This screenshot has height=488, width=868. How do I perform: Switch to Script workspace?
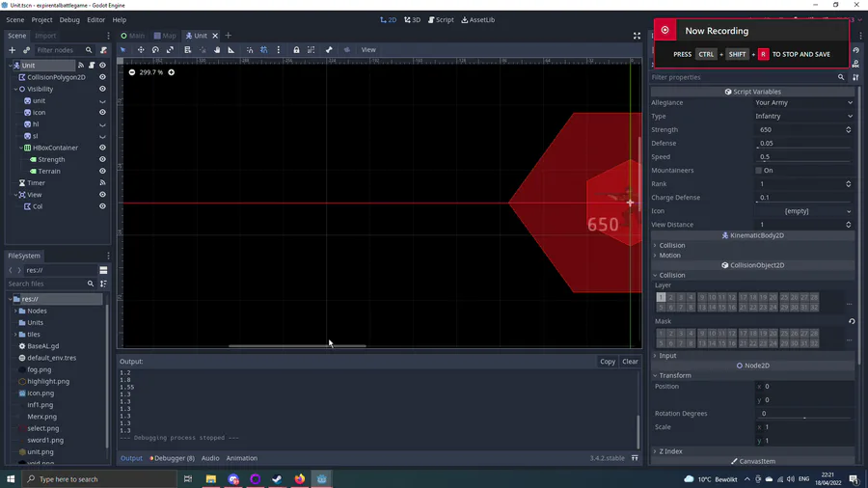click(x=441, y=20)
